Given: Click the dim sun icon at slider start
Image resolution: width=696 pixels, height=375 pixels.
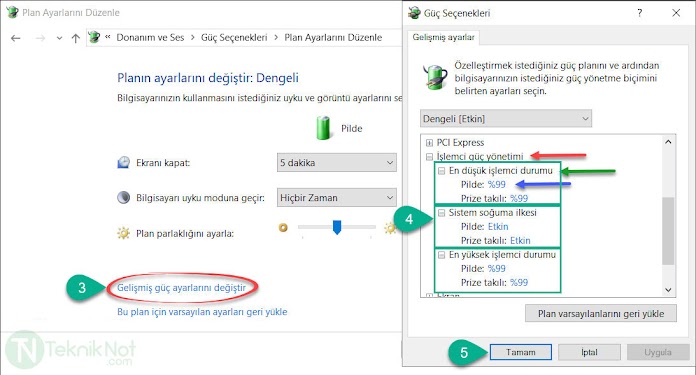Looking at the screenshot, I should [283, 228].
